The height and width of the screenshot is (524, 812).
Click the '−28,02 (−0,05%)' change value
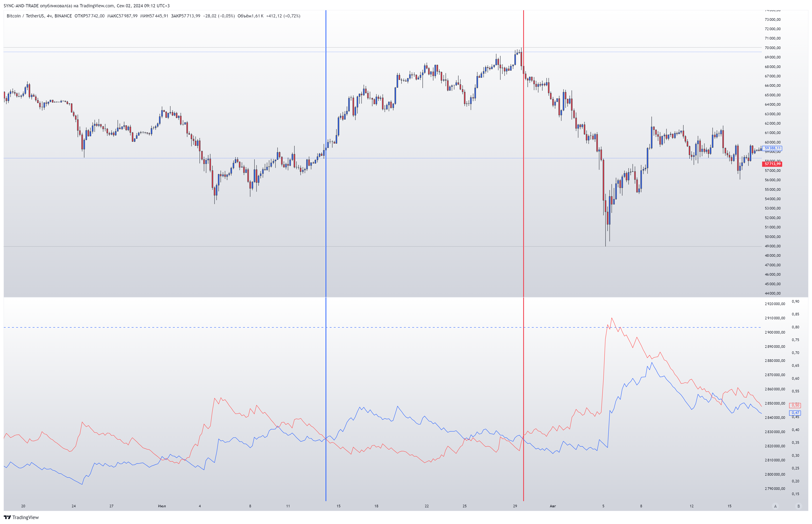tap(219, 16)
